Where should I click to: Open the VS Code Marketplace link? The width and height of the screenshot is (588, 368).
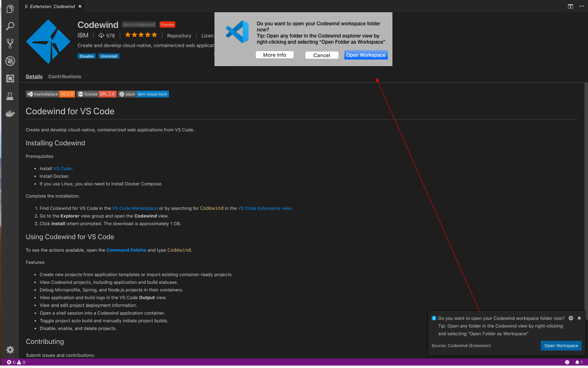pos(135,208)
